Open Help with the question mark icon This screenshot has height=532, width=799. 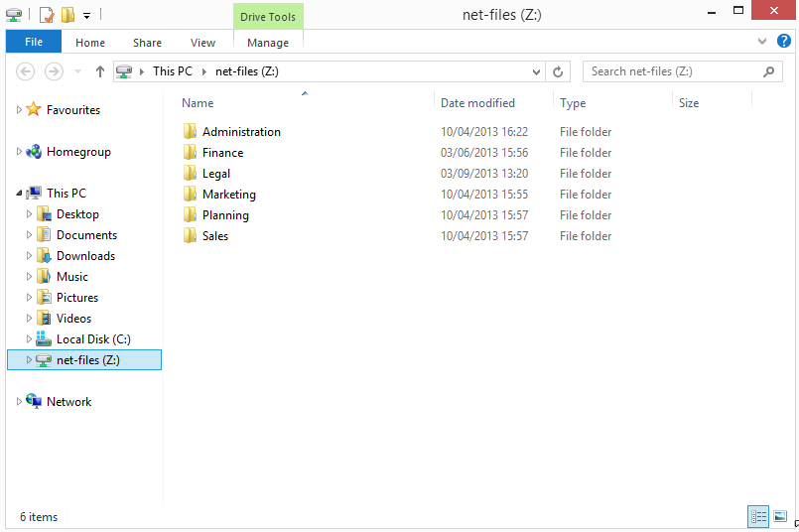click(x=784, y=41)
